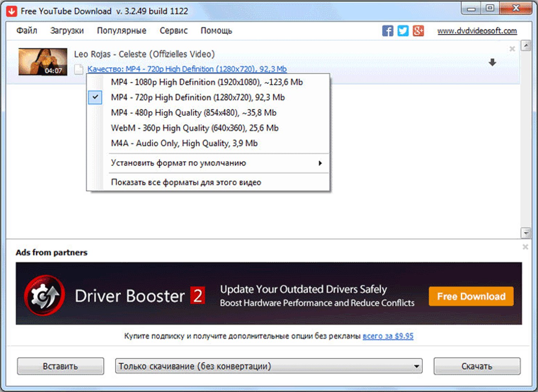
Task: Click the Качество MP4 720p quality link
Action: tap(187, 69)
